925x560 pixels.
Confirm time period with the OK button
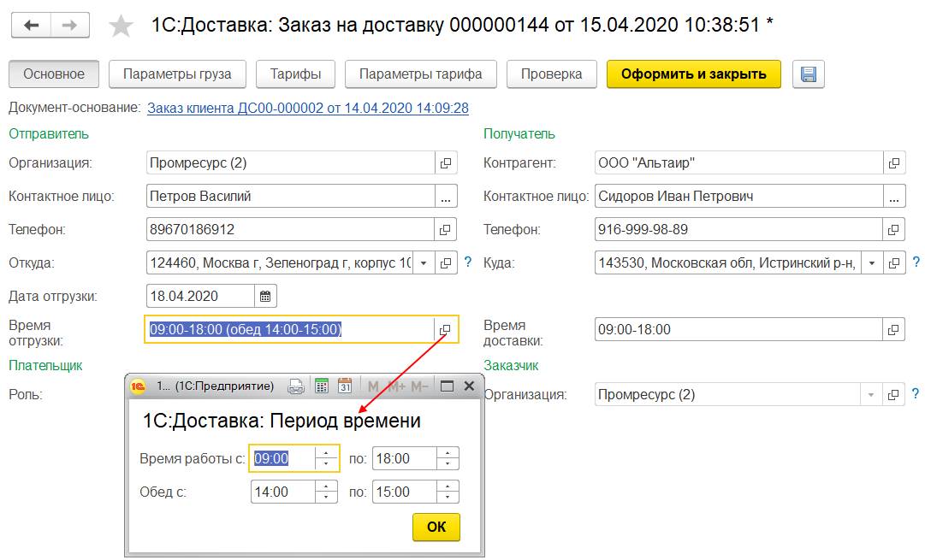point(436,527)
